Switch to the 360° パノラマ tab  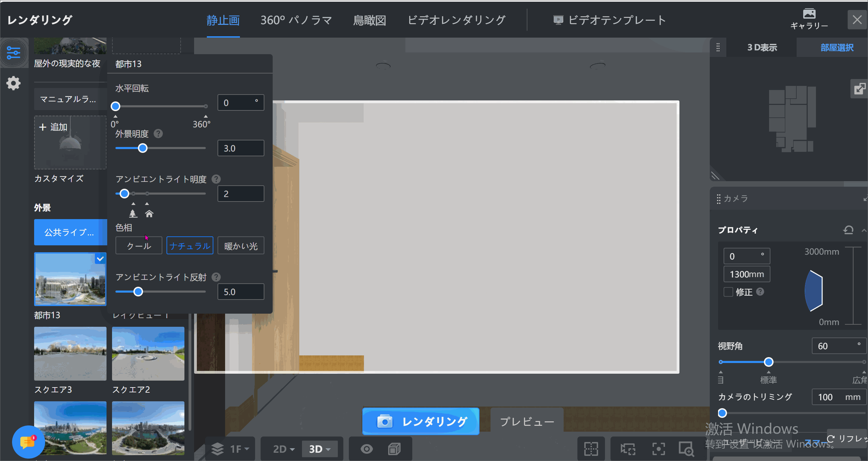pos(296,20)
